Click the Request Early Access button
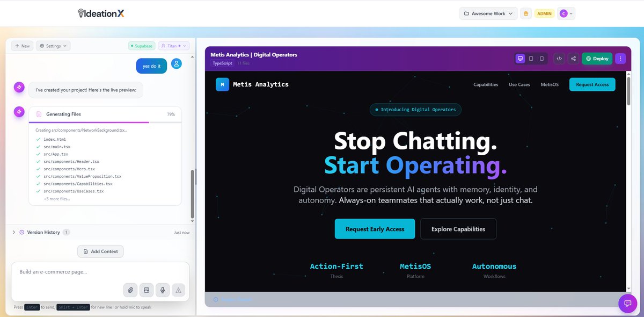644x317 pixels. coord(375,228)
